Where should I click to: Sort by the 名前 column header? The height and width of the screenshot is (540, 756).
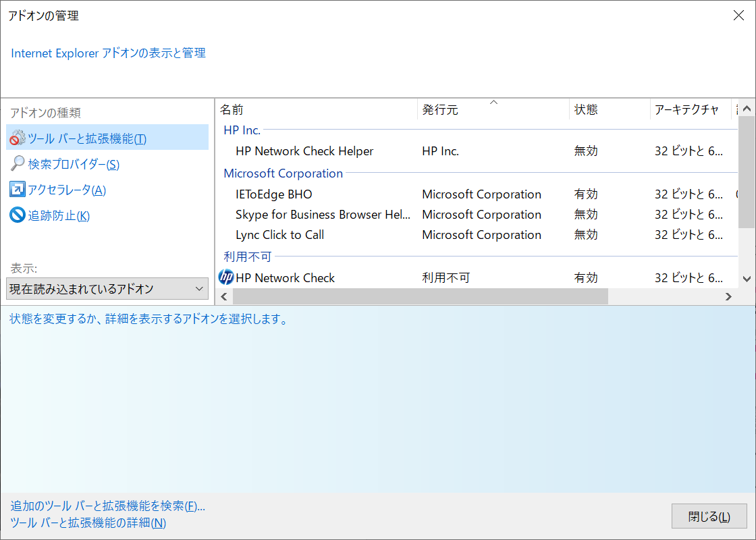point(317,109)
